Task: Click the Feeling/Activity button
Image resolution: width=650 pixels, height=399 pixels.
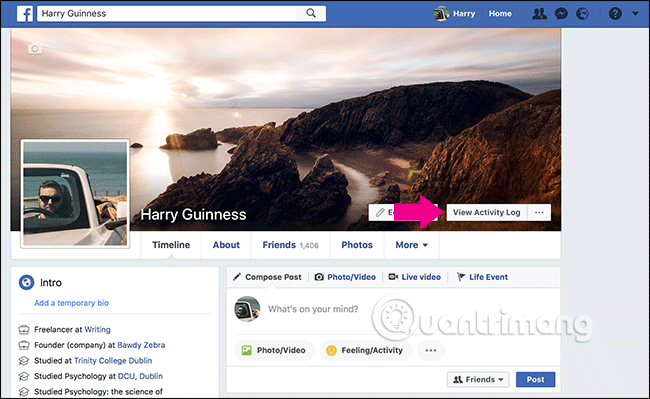Action: (366, 350)
